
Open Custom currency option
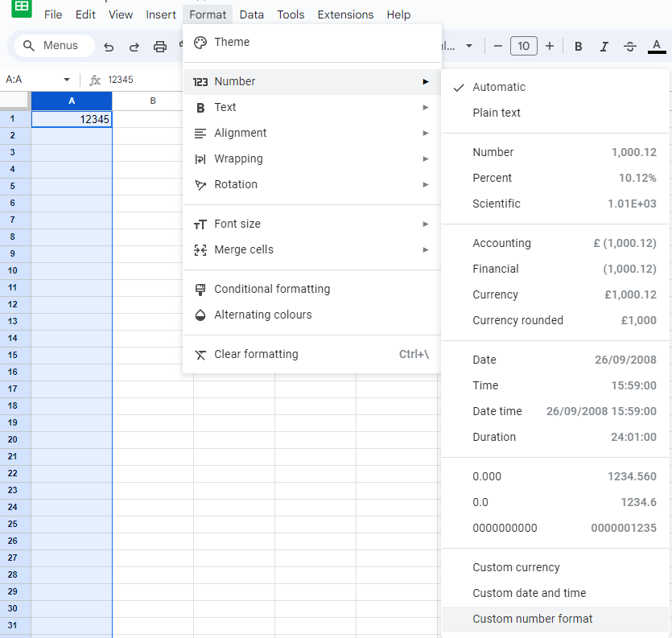[x=555, y=567]
